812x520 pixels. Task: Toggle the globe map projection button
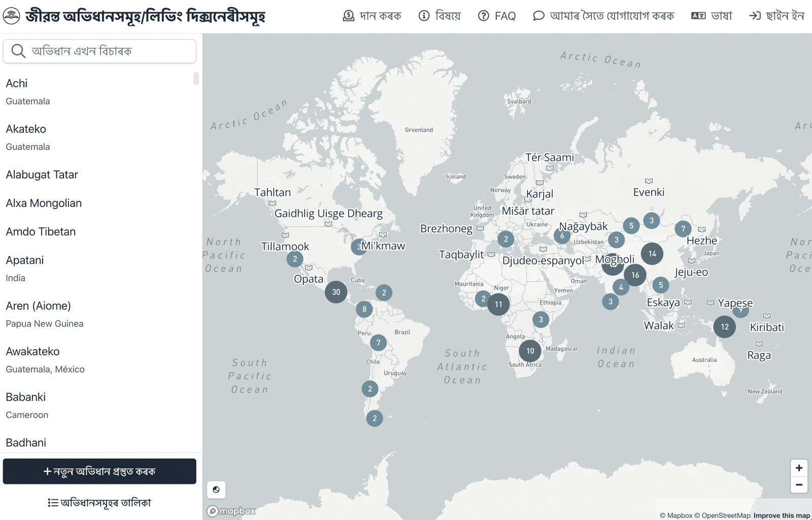point(216,490)
